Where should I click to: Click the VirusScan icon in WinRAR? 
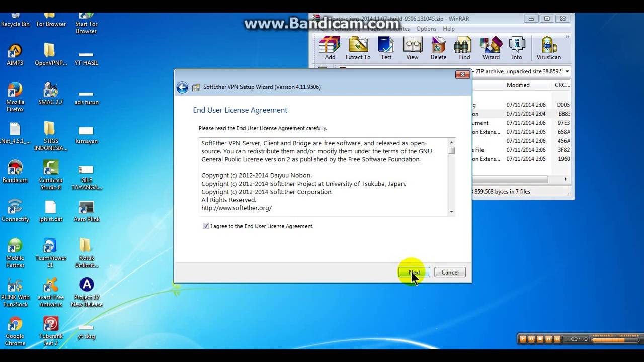tap(548, 48)
